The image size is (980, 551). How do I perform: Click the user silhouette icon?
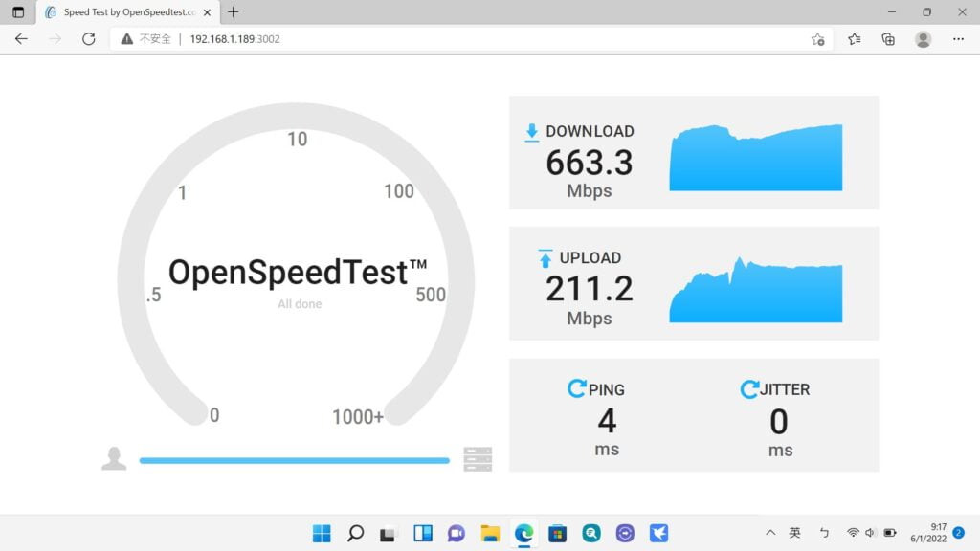click(x=114, y=458)
